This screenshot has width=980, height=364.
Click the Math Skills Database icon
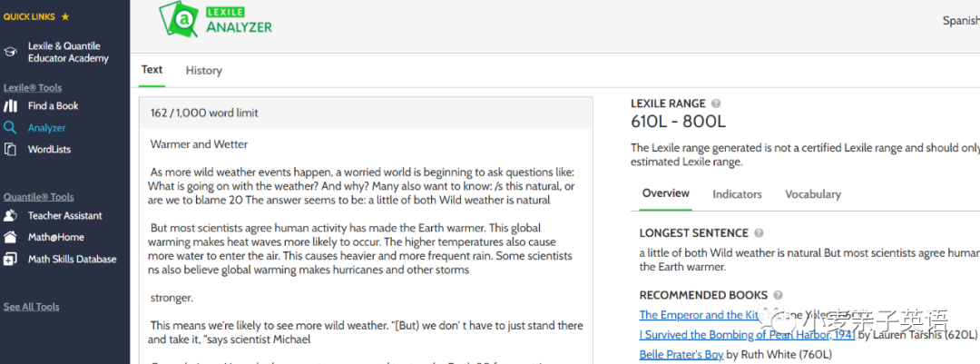coord(10,259)
